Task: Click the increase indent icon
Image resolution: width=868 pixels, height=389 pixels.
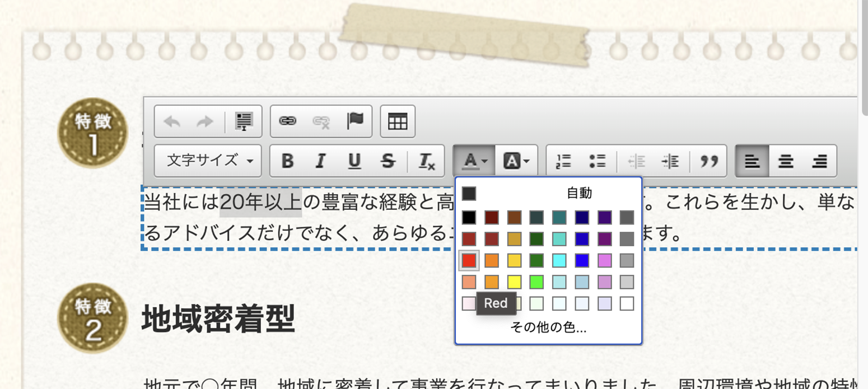Action: 670,161
